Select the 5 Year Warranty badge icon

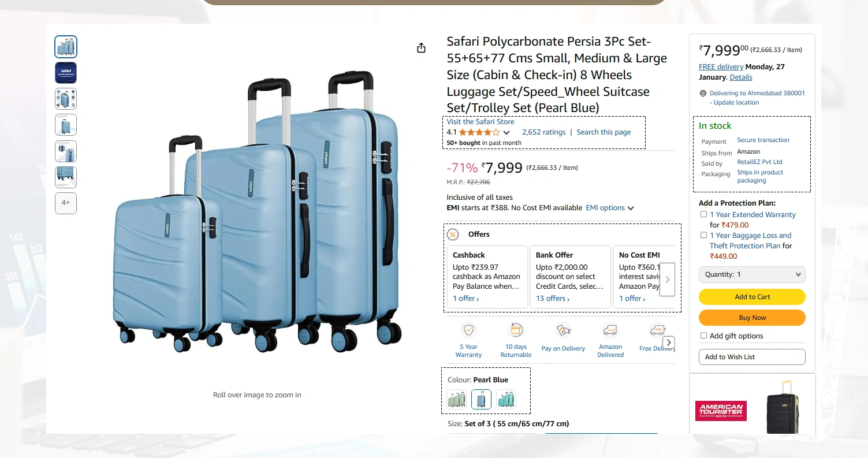[x=468, y=329]
